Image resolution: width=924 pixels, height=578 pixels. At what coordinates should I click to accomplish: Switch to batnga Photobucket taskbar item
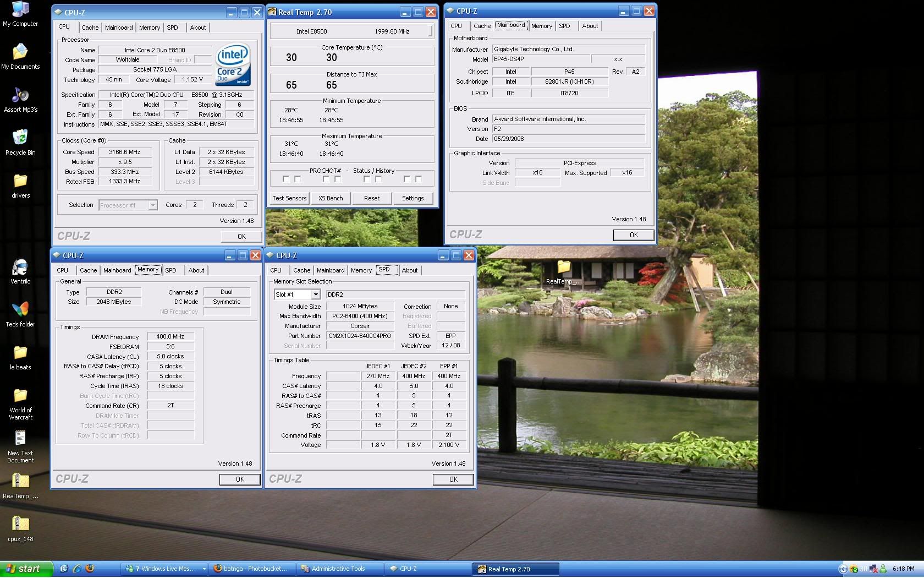tap(251, 569)
